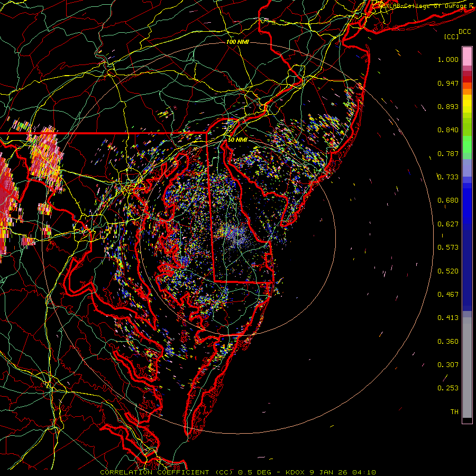Select the 0.787 colorbar value
This screenshot has width=476, height=476.
pos(448,153)
